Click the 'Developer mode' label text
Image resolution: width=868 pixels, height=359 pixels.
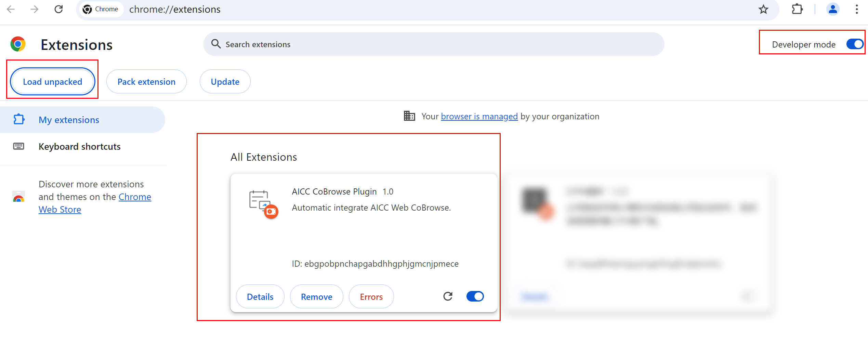click(x=804, y=44)
